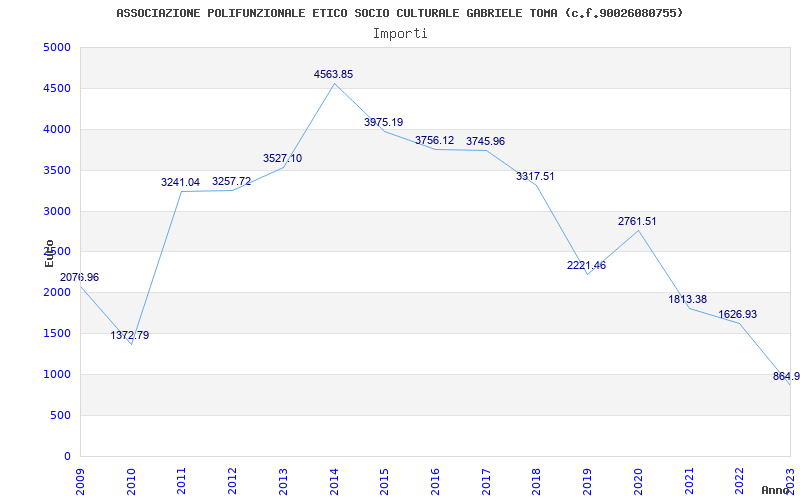Image resolution: width=800 pixels, height=500 pixels.
Task: Click the 3241.04 data label
Action: pos(181,182)
